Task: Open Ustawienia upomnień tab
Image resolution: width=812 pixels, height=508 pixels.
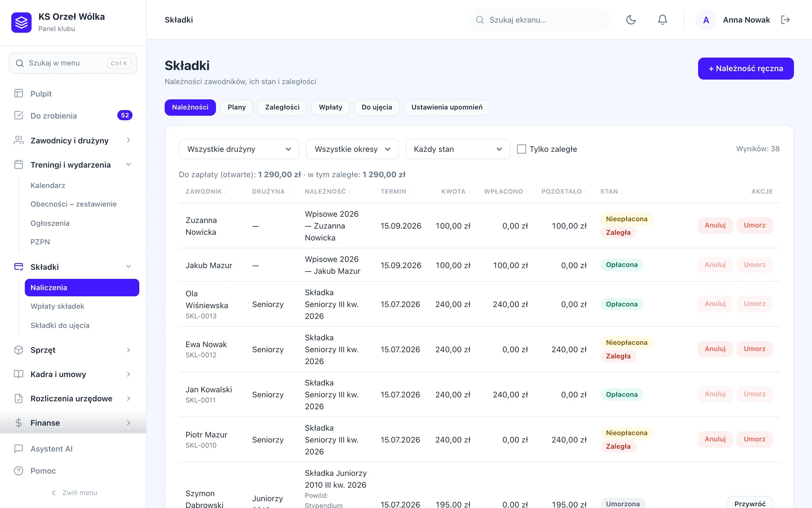Action: click(447, 107)
